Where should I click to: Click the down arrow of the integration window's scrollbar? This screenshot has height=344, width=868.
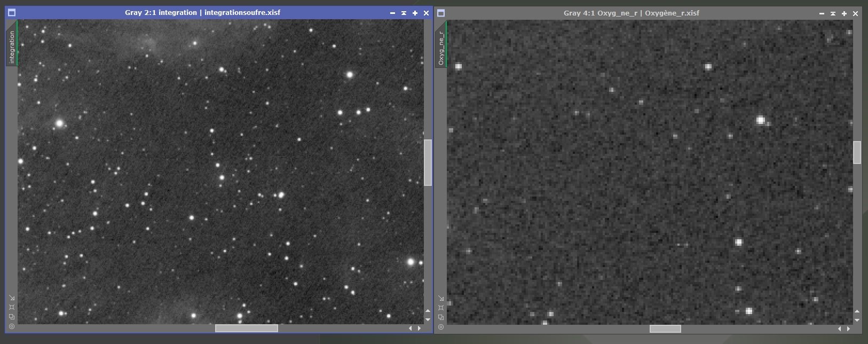[x=428, y=319]
